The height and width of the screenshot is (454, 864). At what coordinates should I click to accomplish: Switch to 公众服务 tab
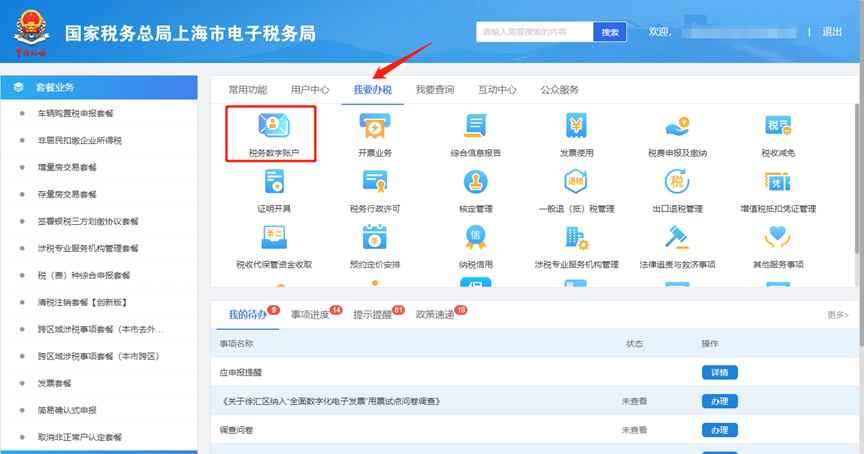559,90
